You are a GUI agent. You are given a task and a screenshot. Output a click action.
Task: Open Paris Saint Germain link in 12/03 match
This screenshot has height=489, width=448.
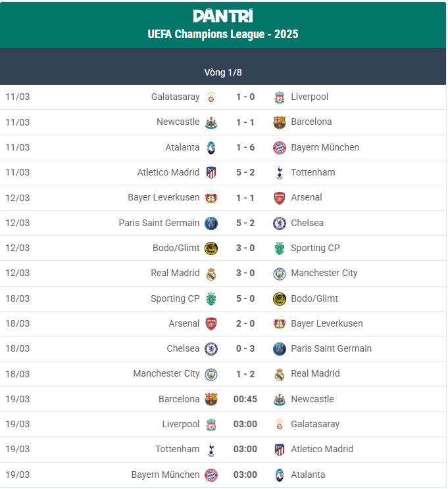pyautogui.click(x=159, y=223)
